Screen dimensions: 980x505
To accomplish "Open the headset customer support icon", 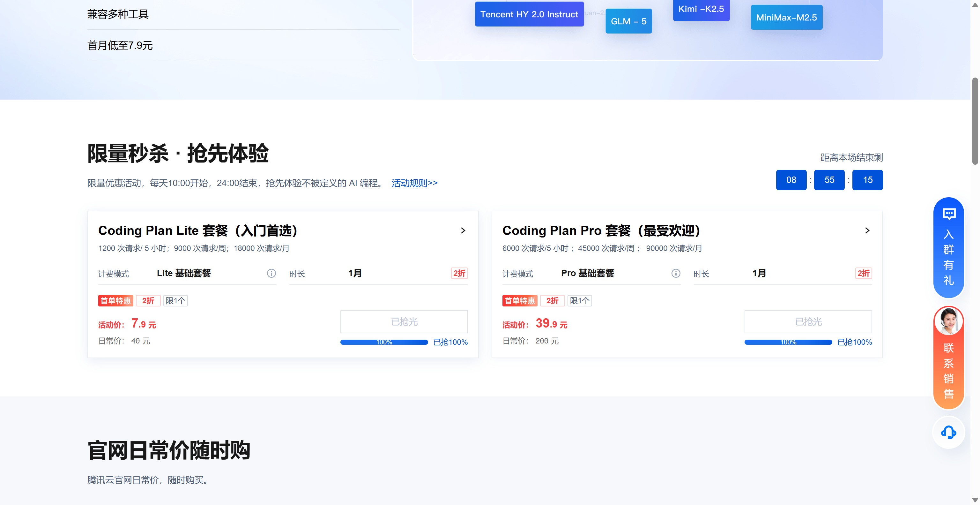I will point(948,432).
